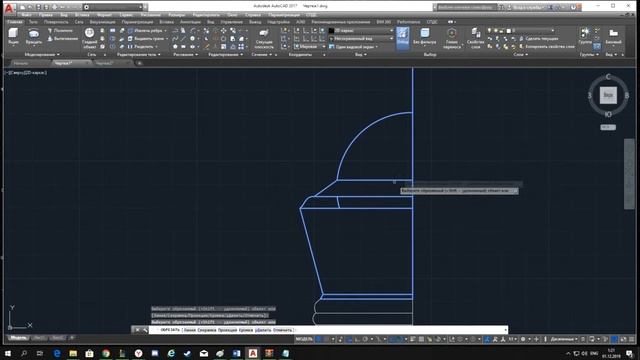Image resolution: width=640 pixels, height=360 pixels.
Task: Toggle snap mode in the status bar
Action: 327,339
